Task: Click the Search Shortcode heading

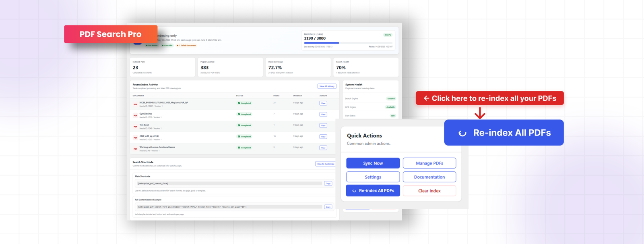Action: pos(143,162)
